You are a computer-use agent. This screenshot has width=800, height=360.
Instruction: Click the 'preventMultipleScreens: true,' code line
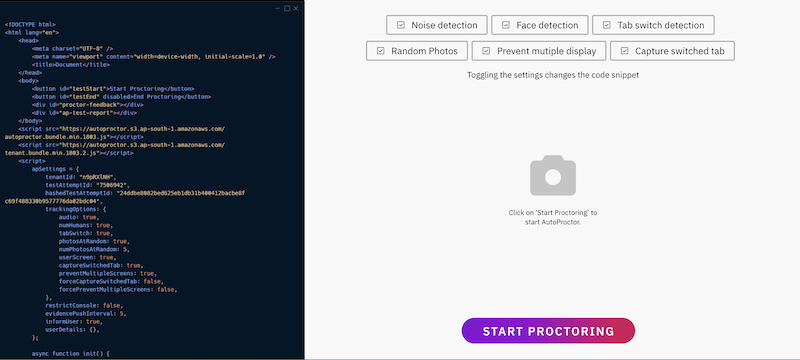point(108,274)
